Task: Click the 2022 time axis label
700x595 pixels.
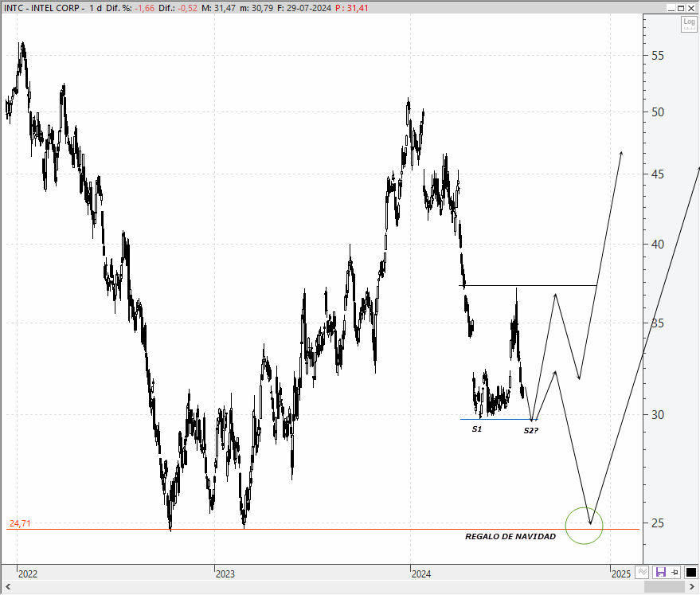Action: (x=28, y=573)
